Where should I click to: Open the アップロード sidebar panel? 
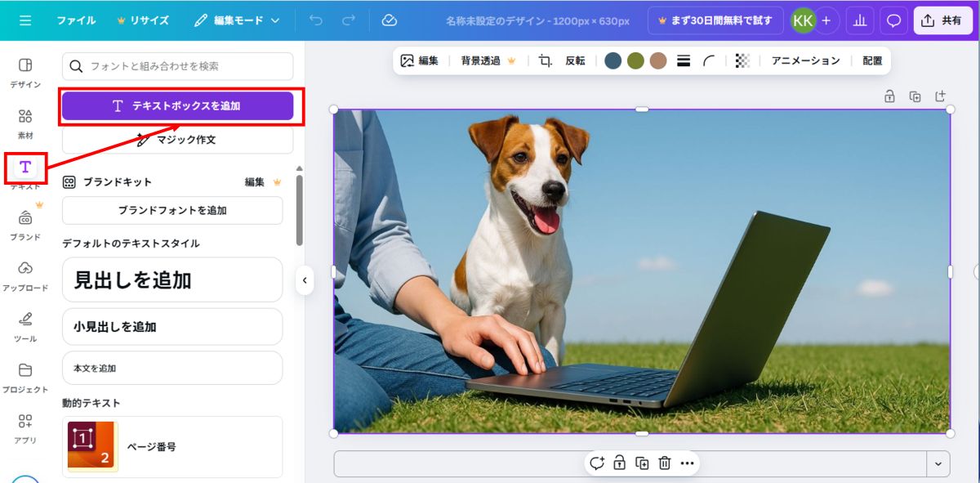click(25, 275)
